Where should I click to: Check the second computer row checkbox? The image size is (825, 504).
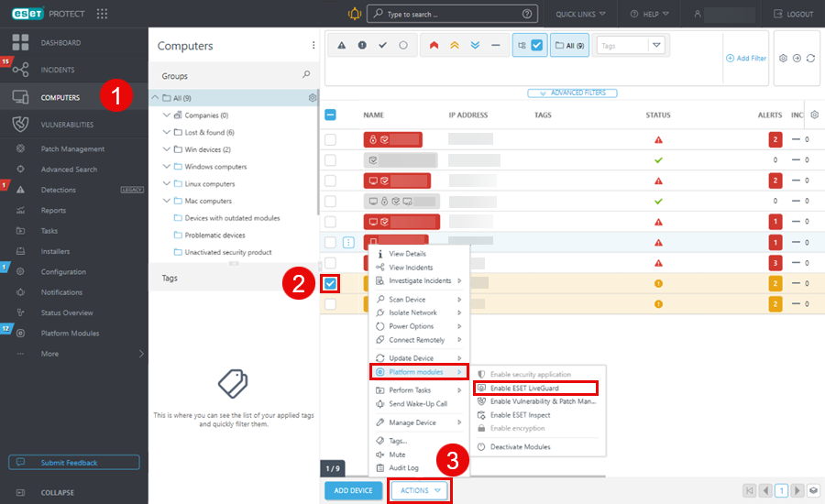[x=330, y=160]
